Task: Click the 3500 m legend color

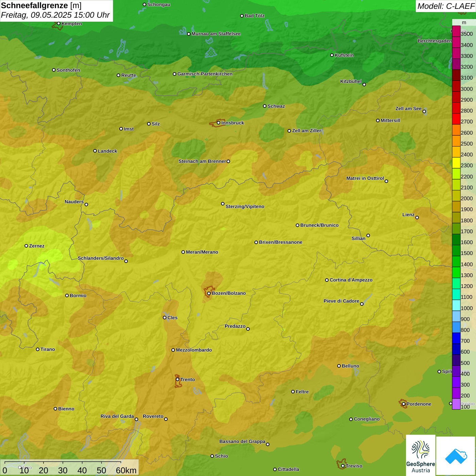Action: [x=456, y=31]
